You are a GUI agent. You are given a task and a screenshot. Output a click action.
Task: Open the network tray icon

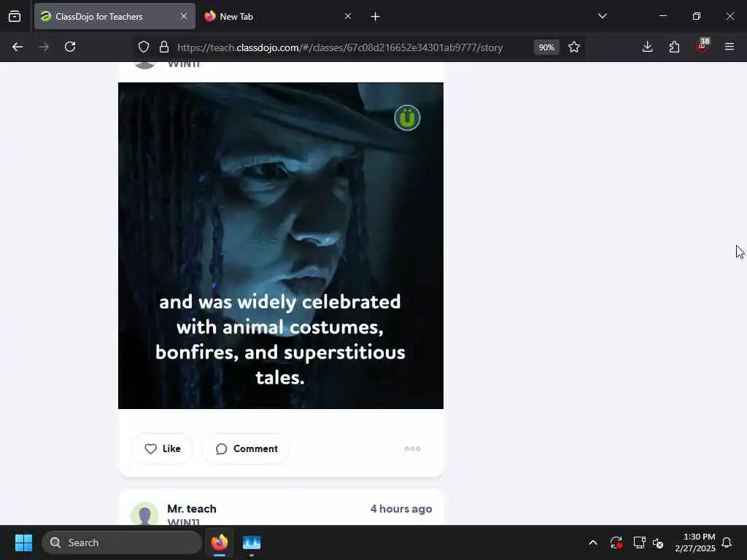(x=639, y=542)
